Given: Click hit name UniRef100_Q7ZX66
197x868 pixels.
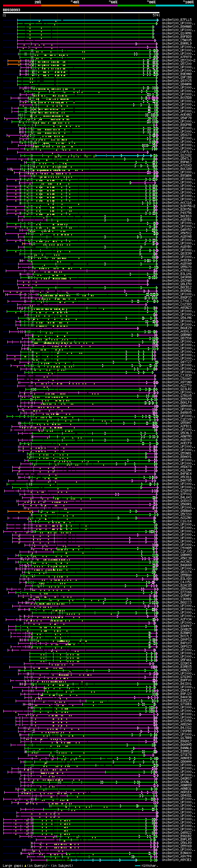Looking at the screenshot, I should point(177,592).
